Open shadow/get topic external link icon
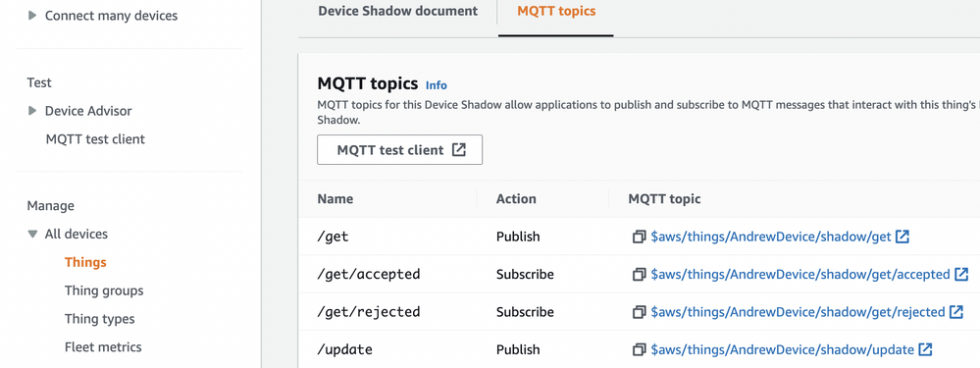The image size is (980, 368). pyautogui.click(x=902, y=237)
